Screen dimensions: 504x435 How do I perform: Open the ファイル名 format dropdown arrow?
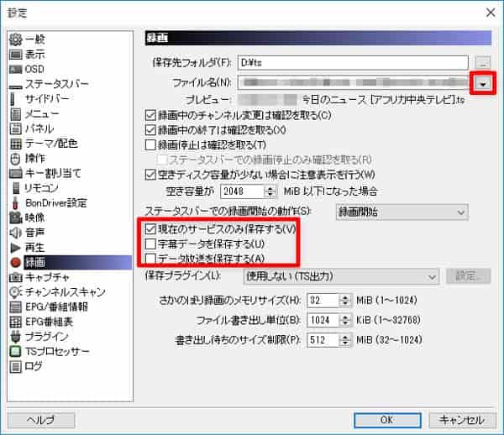(482, 83)
